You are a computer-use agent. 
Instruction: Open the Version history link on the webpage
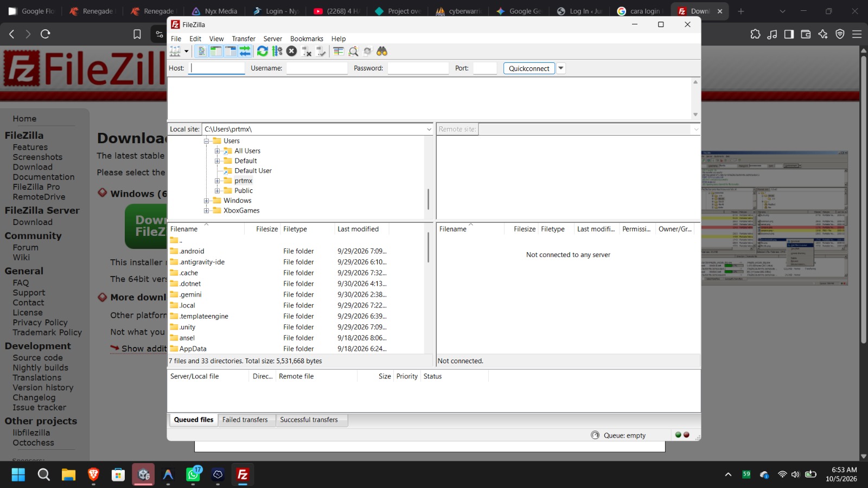[43, 388]
